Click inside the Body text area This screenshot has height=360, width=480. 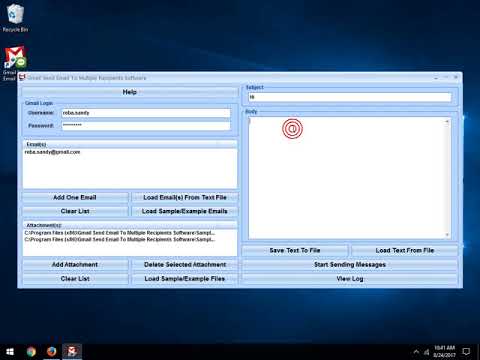346,178
